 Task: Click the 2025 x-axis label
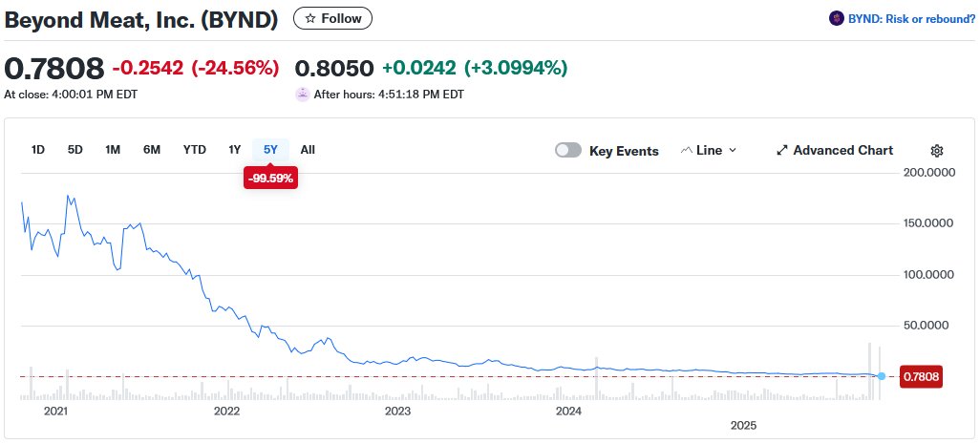[x=744, y=425]
